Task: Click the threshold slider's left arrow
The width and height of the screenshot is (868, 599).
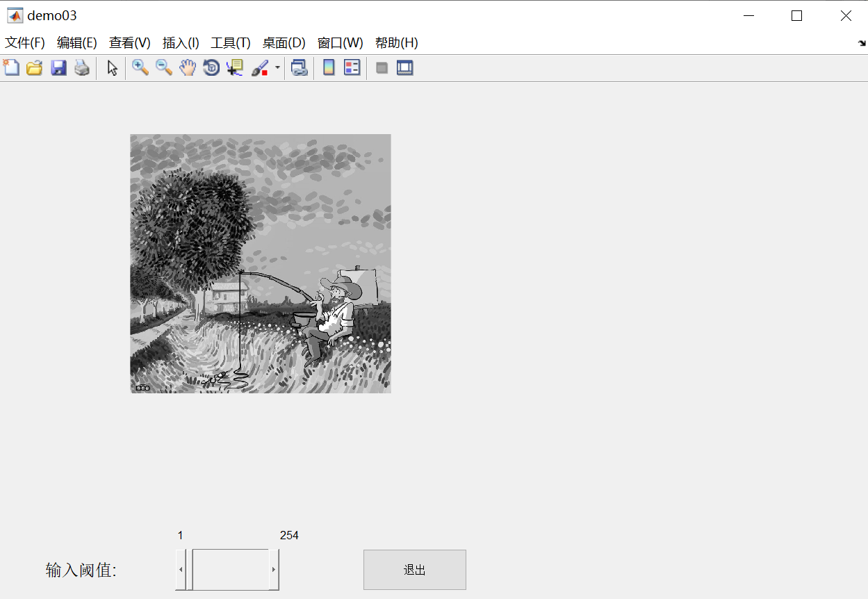Action: (181, 570)
